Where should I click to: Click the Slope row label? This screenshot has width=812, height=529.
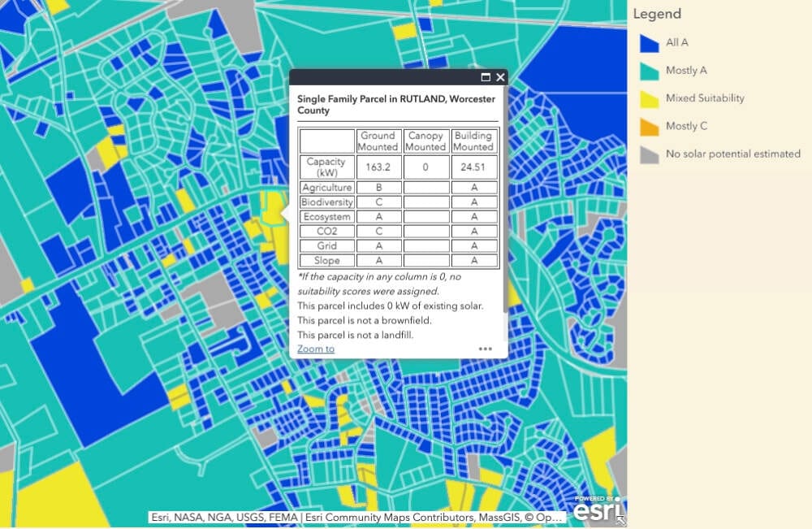tap(326, 260)
